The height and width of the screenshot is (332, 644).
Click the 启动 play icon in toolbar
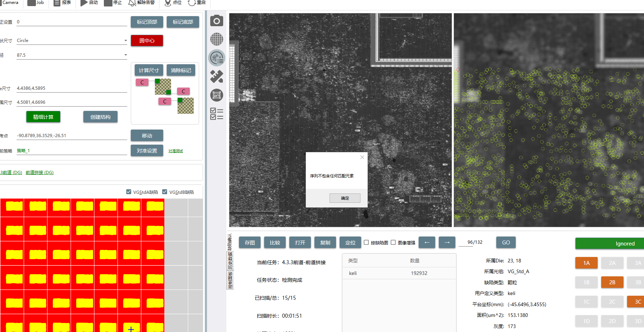click(84, 3)
